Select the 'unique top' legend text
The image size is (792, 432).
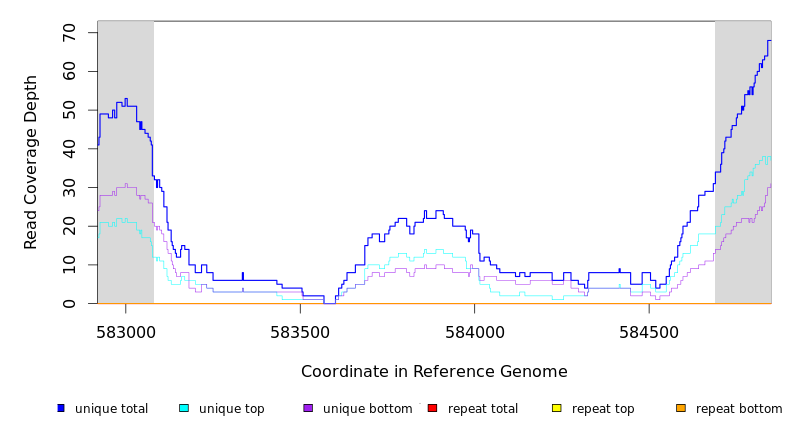(231, 409)
